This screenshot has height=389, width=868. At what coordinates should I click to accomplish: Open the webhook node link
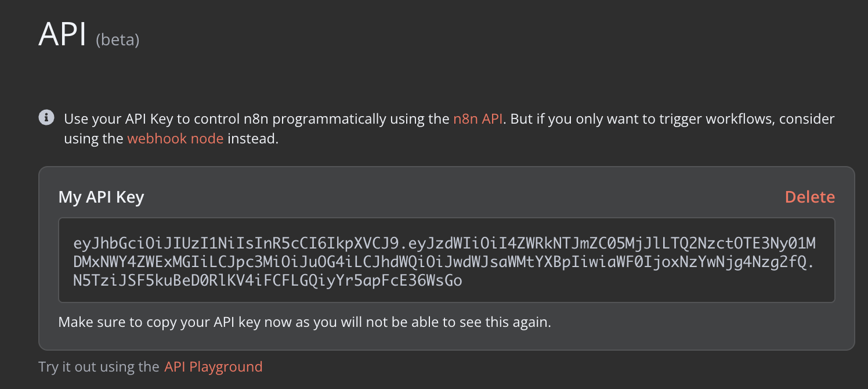click(175, 139)
